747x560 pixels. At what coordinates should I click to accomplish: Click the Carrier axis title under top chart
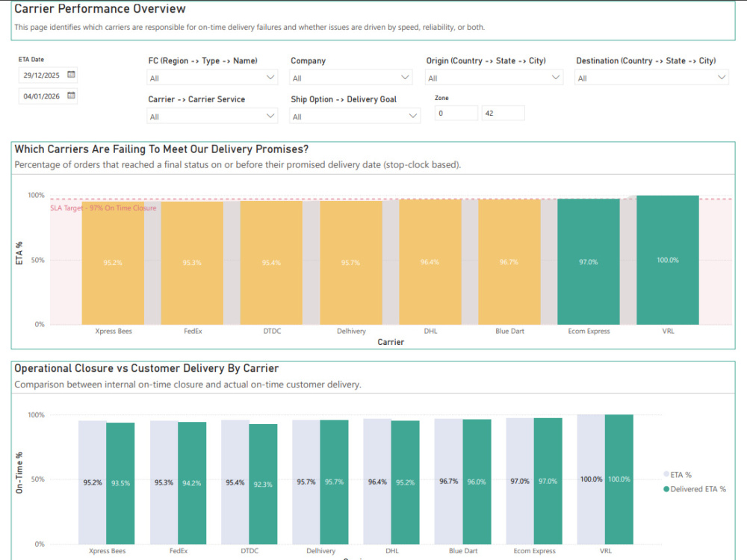(391, 342)
